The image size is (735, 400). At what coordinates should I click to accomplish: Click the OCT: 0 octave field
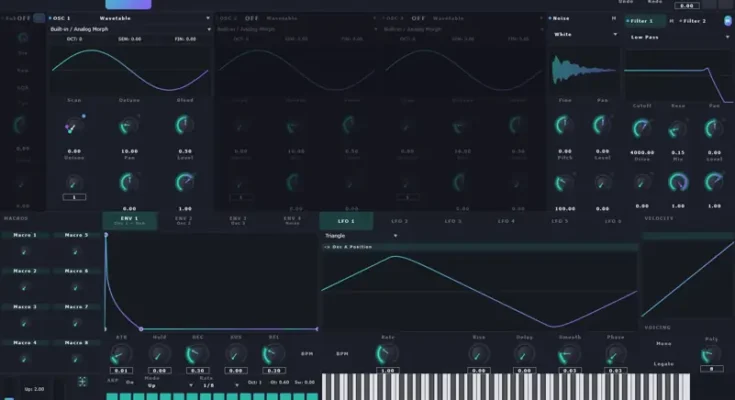coord(74,39)
